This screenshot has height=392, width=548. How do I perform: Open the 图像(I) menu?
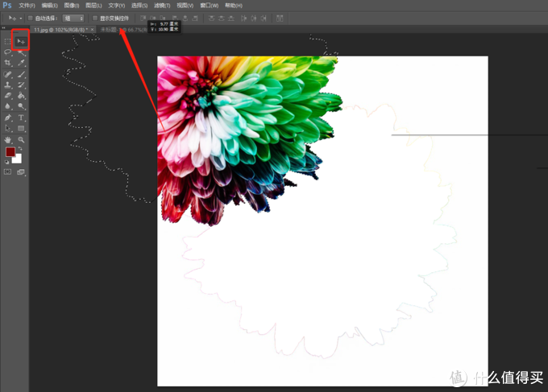point(72,6)
